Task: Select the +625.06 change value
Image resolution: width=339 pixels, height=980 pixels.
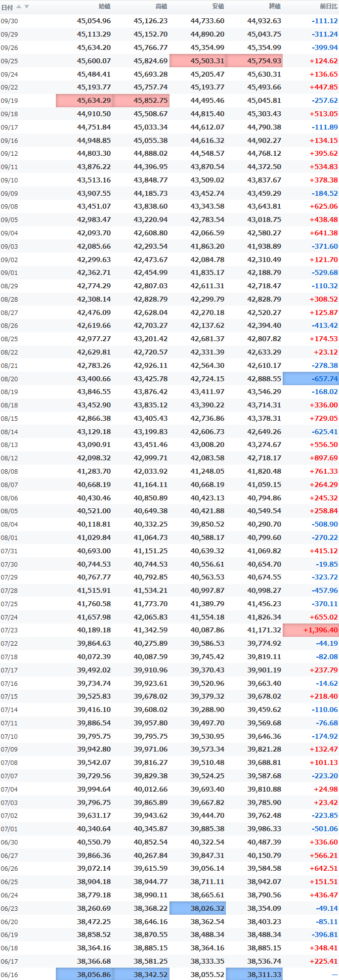Action: click(324, 206)
